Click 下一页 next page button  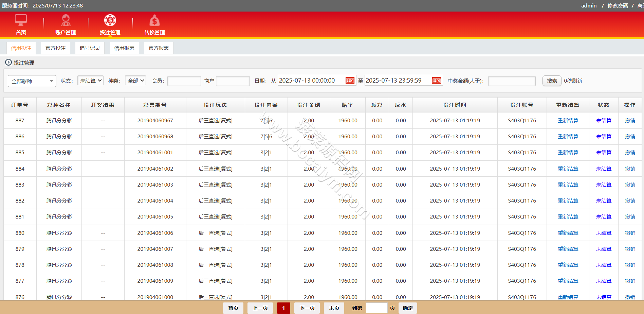point(307,308)
